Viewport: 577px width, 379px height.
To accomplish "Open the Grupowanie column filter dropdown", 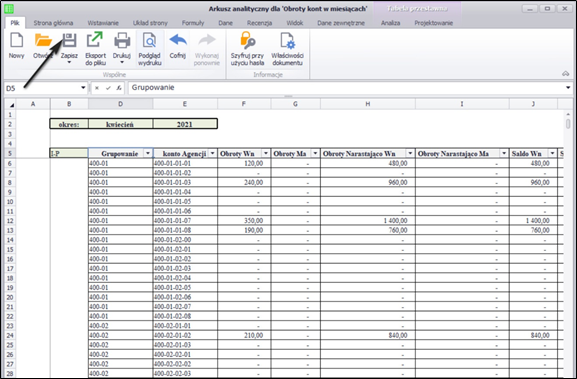I will tap(148, 153).
